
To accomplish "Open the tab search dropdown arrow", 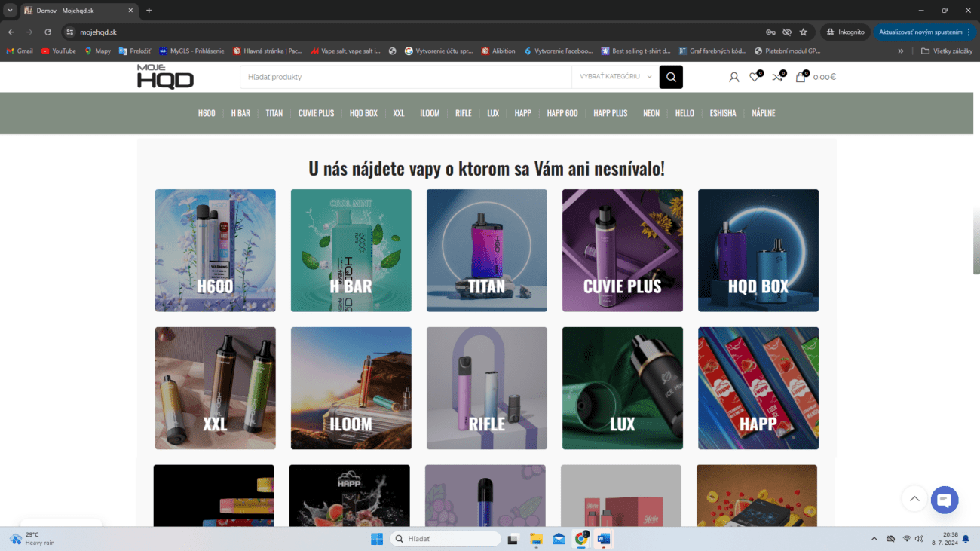I will (10, 11).
